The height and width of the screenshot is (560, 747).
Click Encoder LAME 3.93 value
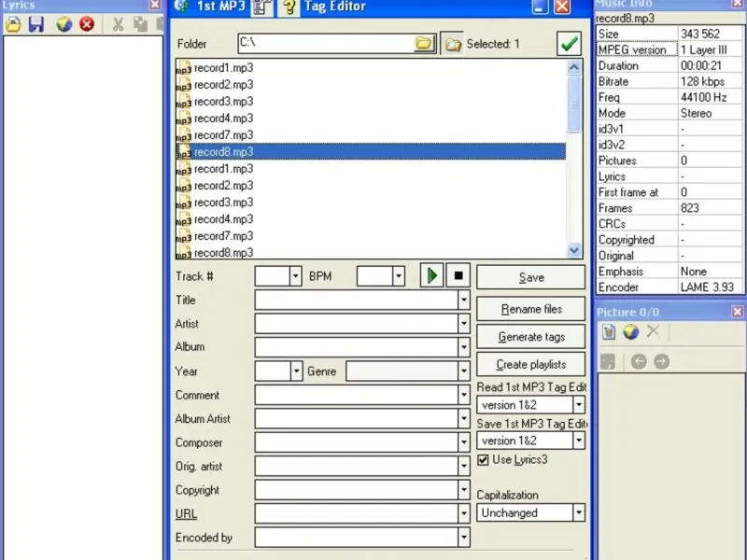[707, 287]
